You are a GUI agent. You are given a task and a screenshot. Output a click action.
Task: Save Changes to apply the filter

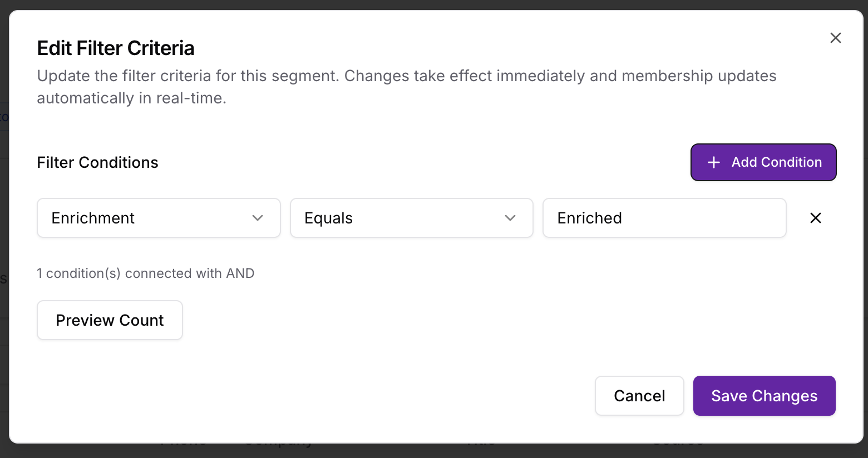(x=764, y=396)
